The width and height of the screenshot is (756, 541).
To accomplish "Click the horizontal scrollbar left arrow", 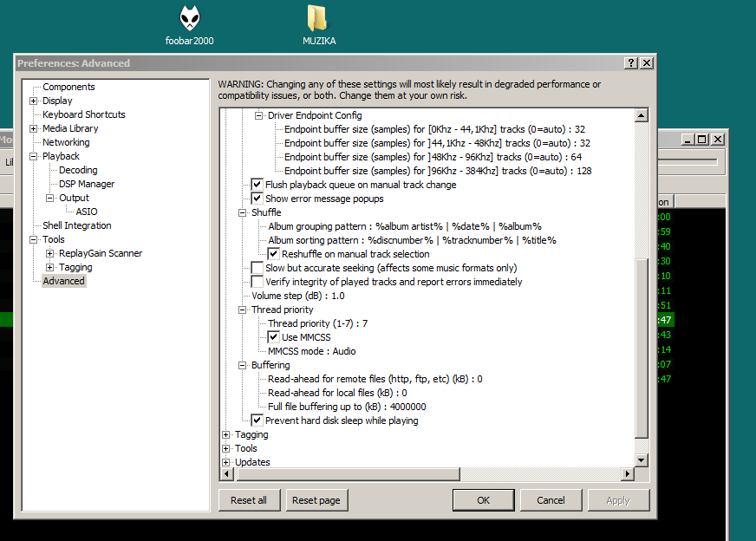I will click(x=227, y=474).
